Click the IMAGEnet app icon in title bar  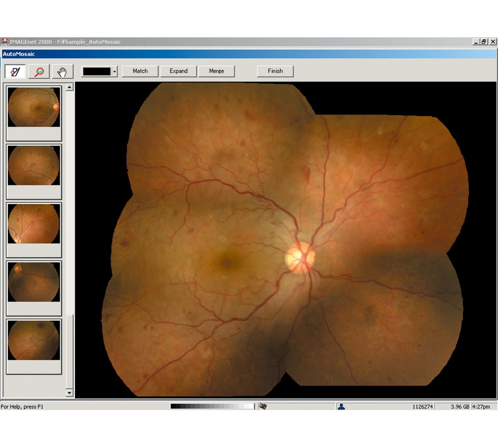pyautogui.click(x=4, y=42)
